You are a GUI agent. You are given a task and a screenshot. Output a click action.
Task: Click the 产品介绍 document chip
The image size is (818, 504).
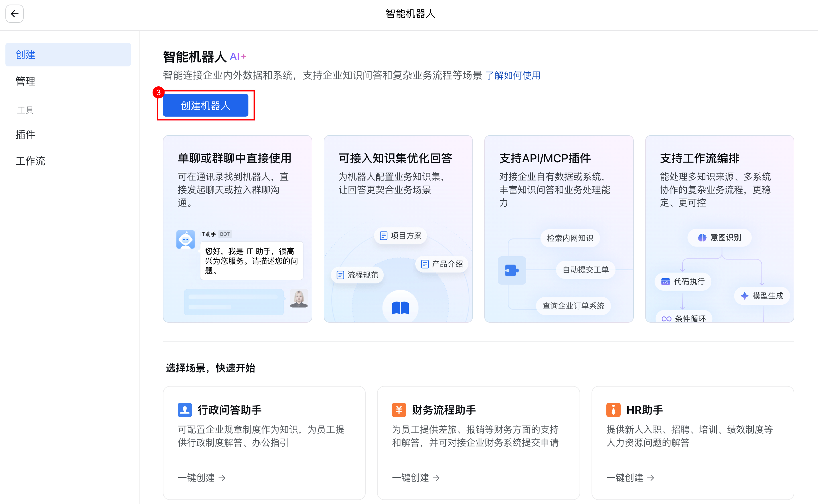[x=442, y=264]
